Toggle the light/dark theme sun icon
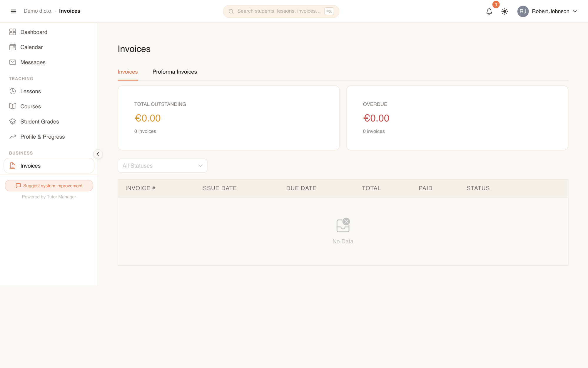Viewport: 588px width, 368px height. click(x=505, y=11)
